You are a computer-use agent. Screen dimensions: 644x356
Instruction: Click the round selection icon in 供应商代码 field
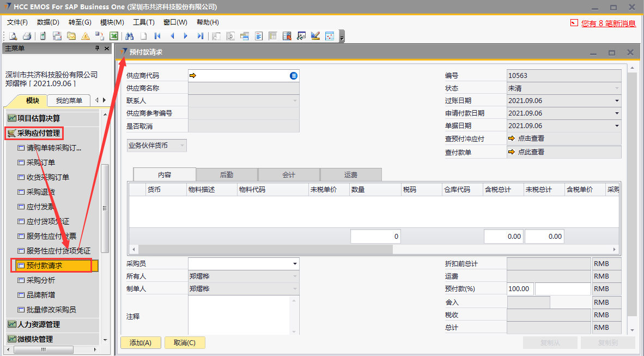pos(294,76)
